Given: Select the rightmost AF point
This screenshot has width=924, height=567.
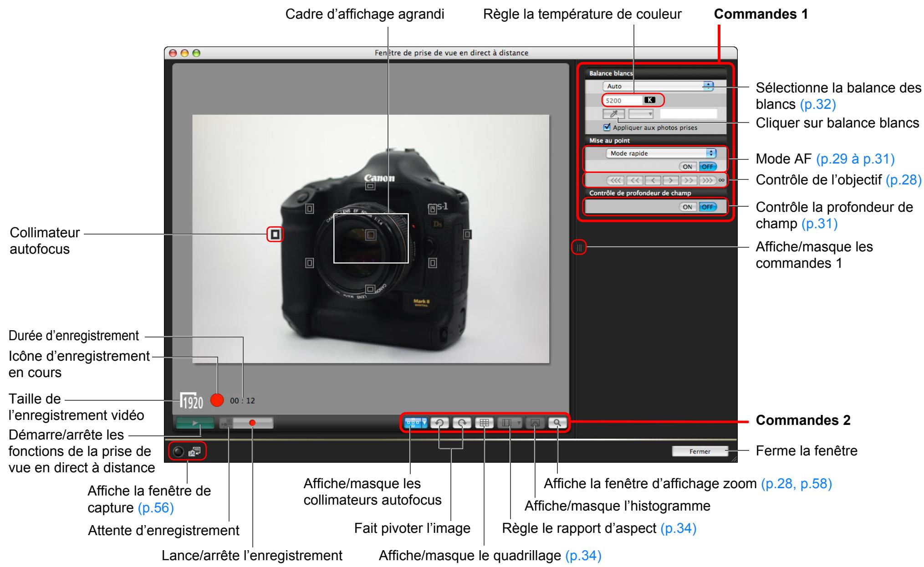Looking at the screenshot, I should [467, 234].
